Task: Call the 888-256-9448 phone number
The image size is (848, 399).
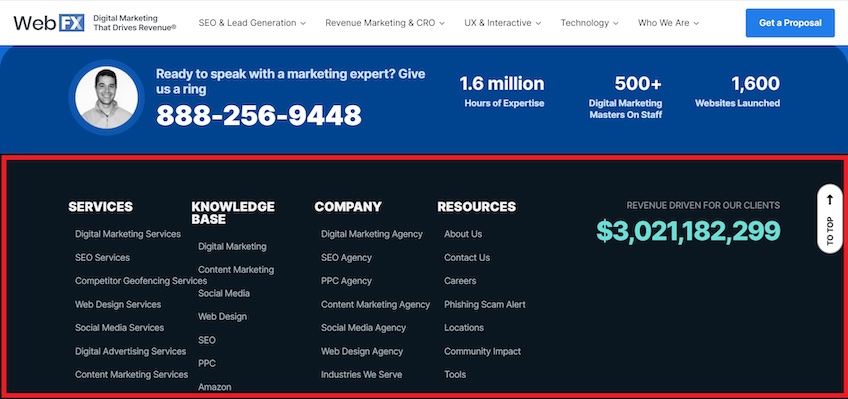Action: tap(259, 115)
